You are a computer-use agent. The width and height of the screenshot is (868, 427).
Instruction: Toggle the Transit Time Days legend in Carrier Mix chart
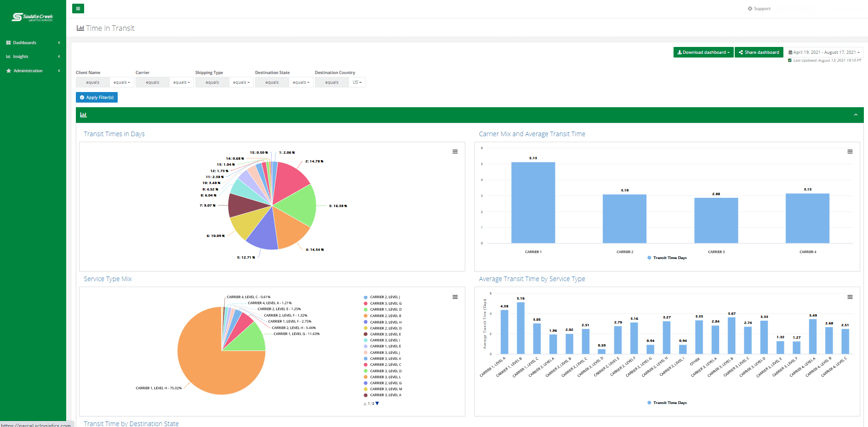point(667,258)
